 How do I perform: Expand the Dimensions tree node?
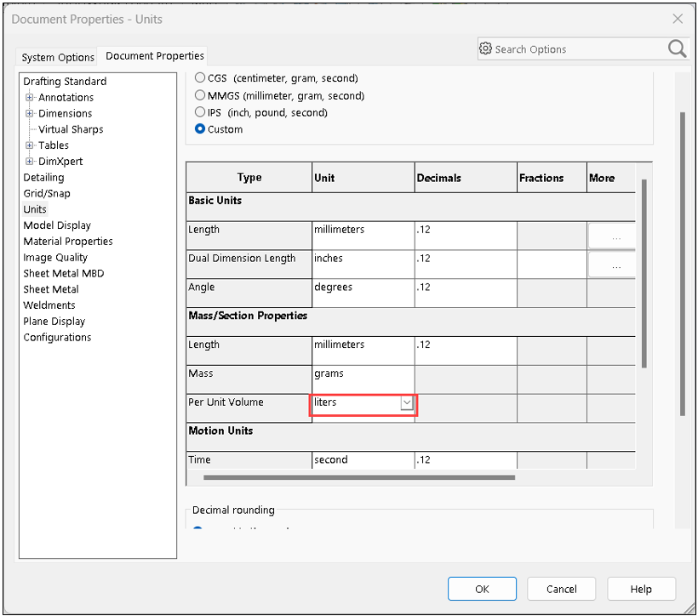pyautogui.click(x=30, y=113)
